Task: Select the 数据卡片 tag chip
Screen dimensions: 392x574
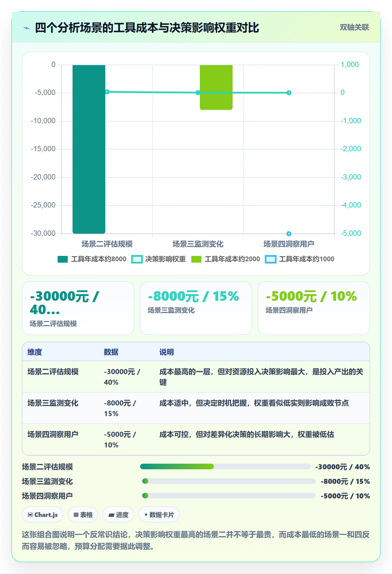Action: pyautogui.click(x=159, y=515)
